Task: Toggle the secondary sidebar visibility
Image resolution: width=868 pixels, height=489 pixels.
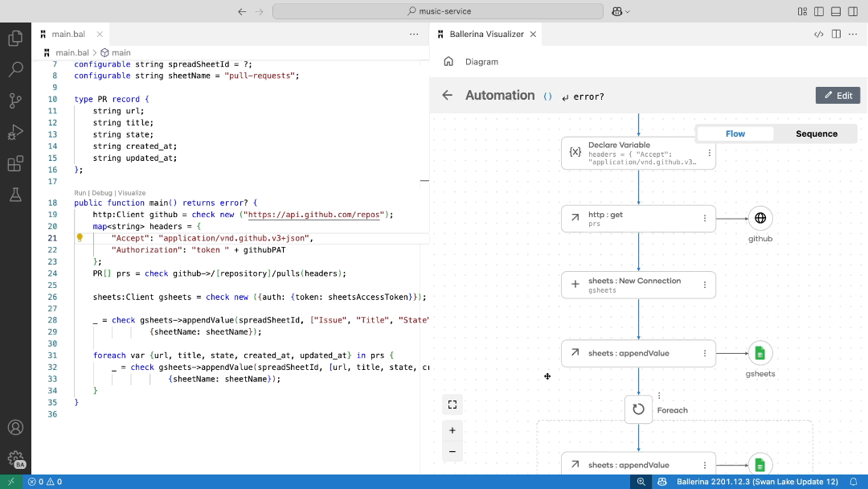Action: click(x=853, y=11)
